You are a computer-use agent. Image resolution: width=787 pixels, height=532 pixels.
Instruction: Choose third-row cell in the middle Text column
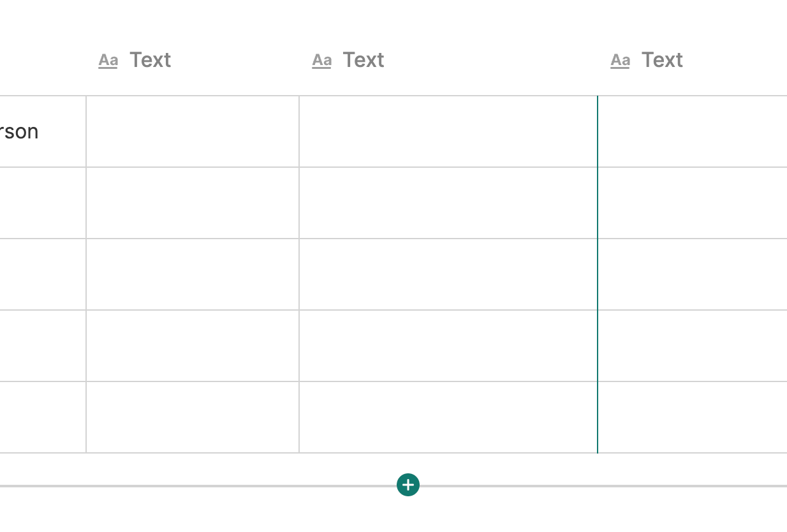[x=448, y=274]
